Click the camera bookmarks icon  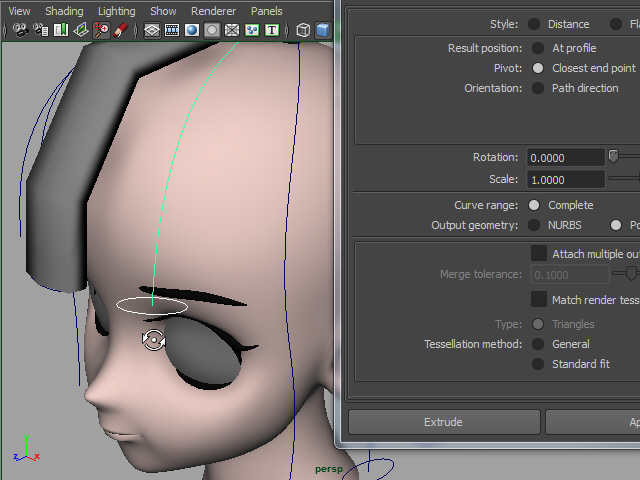tap(62, 30)
